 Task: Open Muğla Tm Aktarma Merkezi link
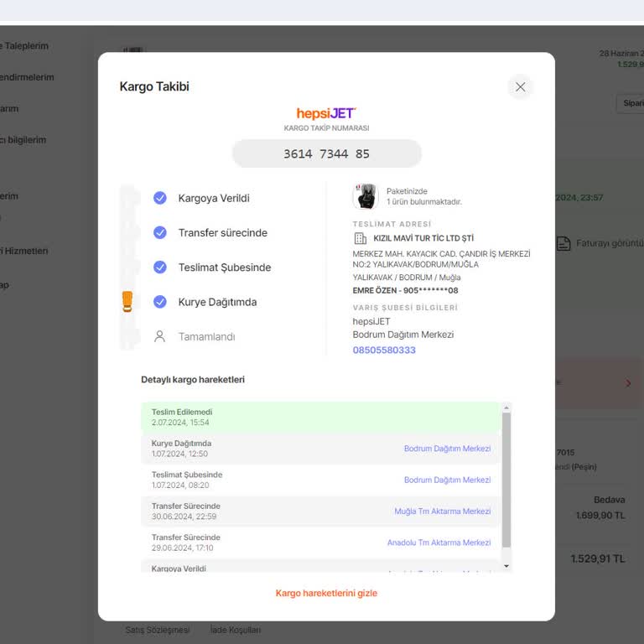click(443, 512)
